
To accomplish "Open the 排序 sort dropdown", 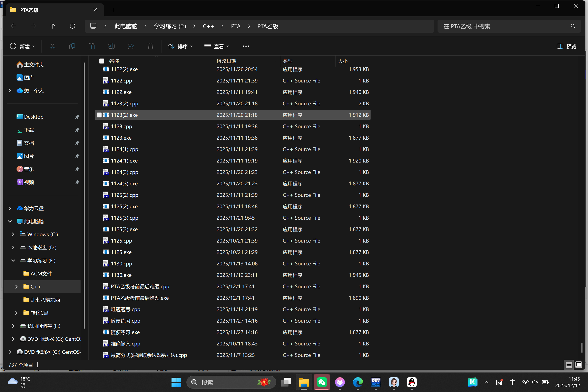I will [x=180, y=46].
